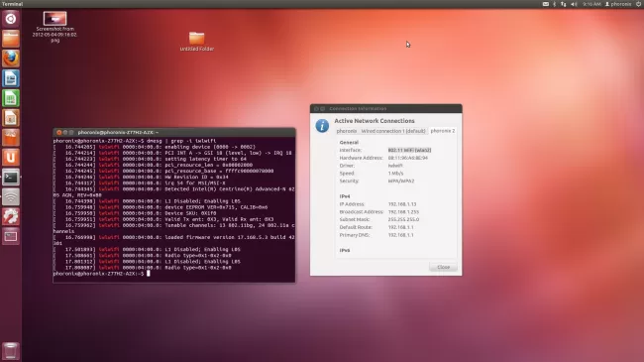
Task: Open the network indicator menu
Action: point(563,4)
